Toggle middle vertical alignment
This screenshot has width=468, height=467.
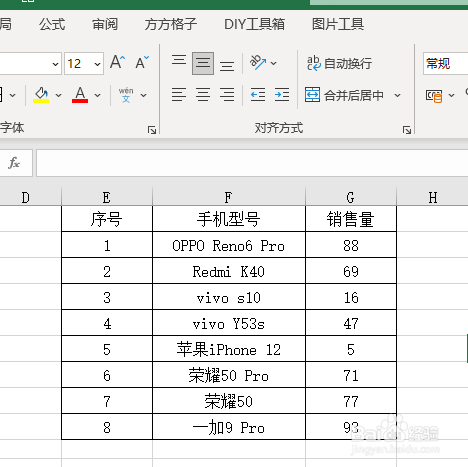coord(203,63)
